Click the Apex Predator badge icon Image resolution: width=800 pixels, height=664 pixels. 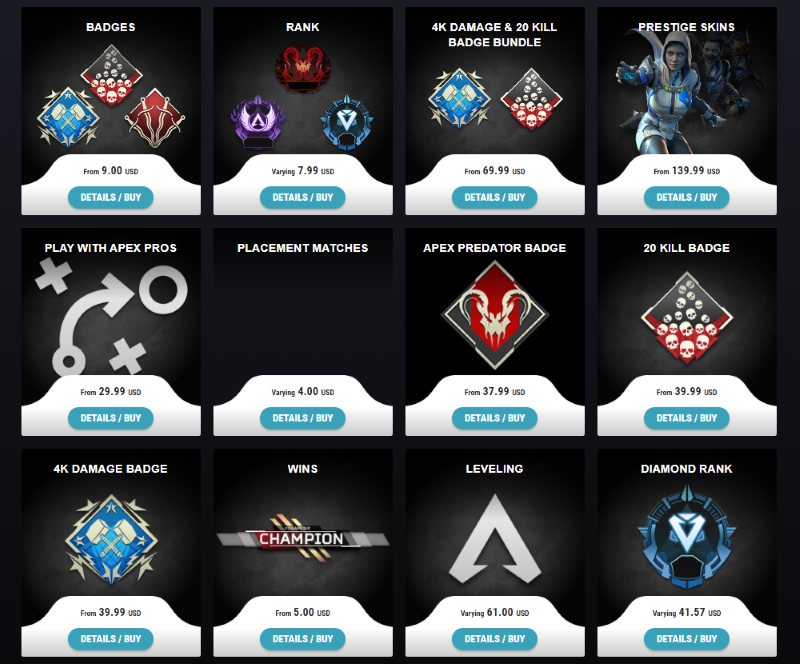point(494,315)
